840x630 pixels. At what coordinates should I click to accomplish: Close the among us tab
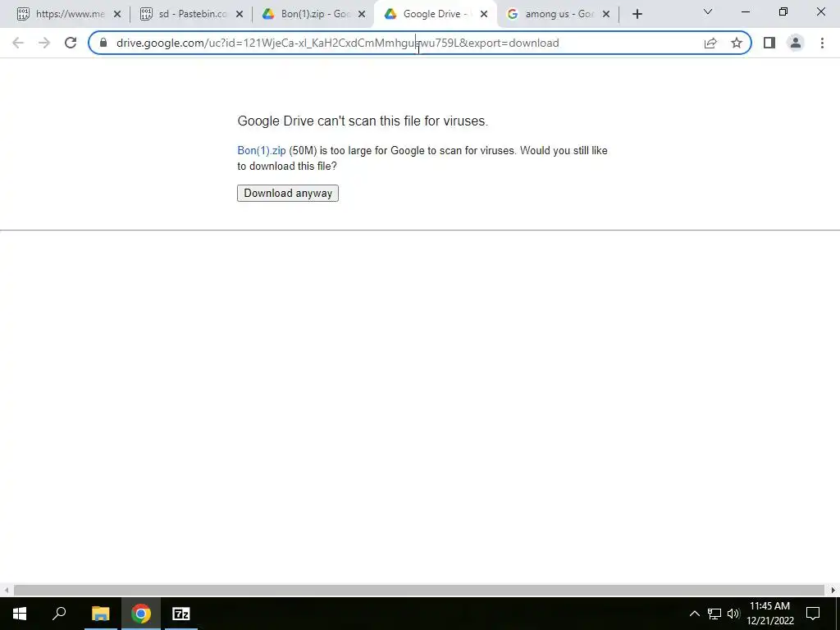[x=606, y=14]
